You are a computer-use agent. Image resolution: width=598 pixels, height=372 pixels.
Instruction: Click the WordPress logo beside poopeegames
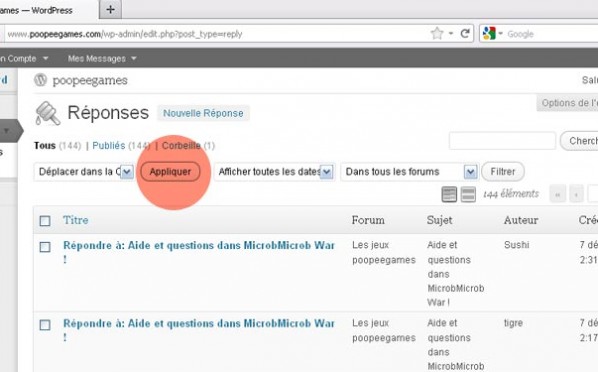tap(40, 80)
